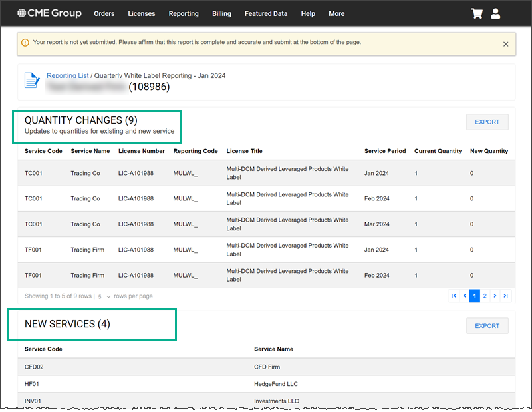
Task: Expand the More menu in navbar
Action: pyautogui.click(x=336, y=13)
